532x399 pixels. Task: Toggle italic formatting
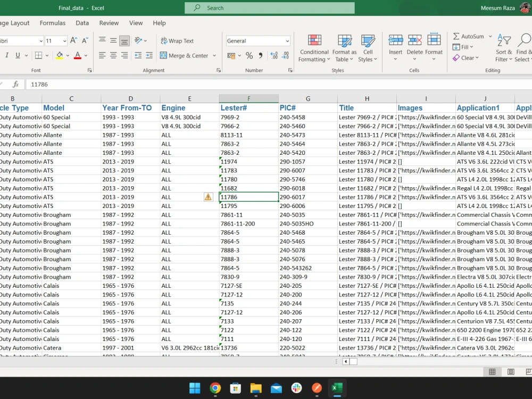pos(6,55)
